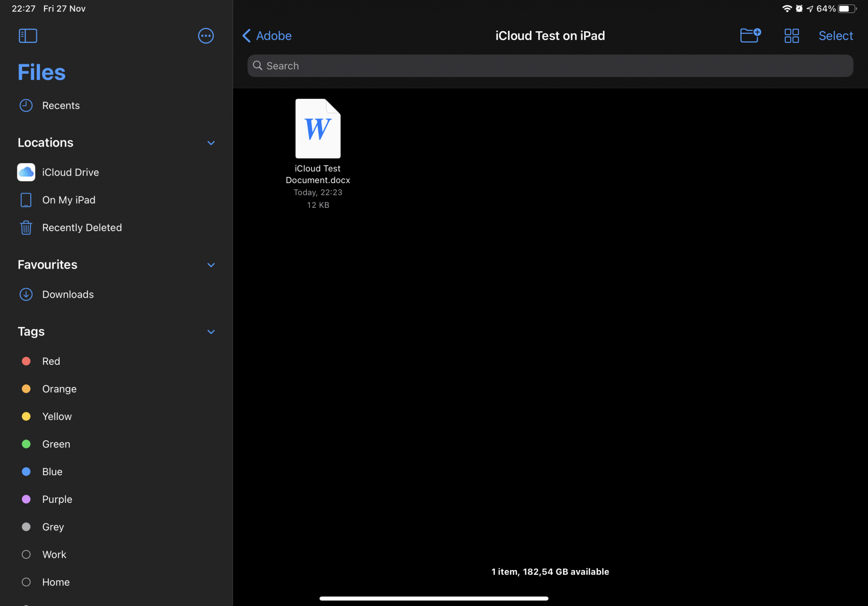Open iCloud Test Document.docx file

point(318,129)
